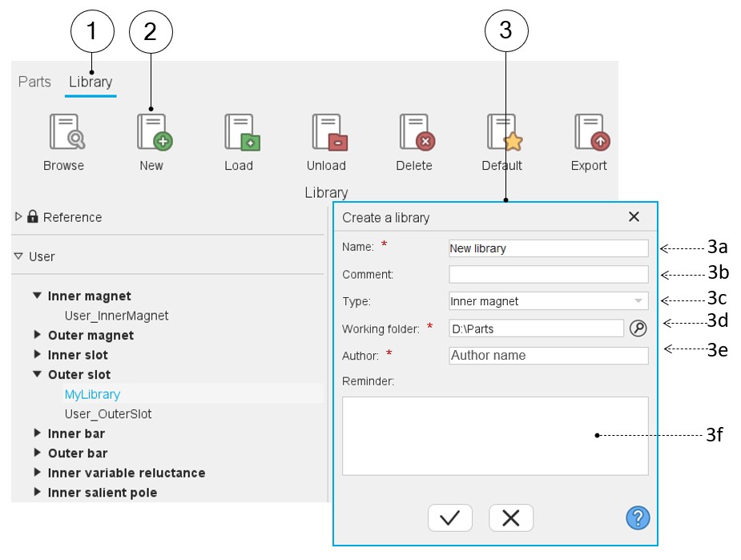Create a new library with New icon
The image size is (741, 560).
point(152,132)
